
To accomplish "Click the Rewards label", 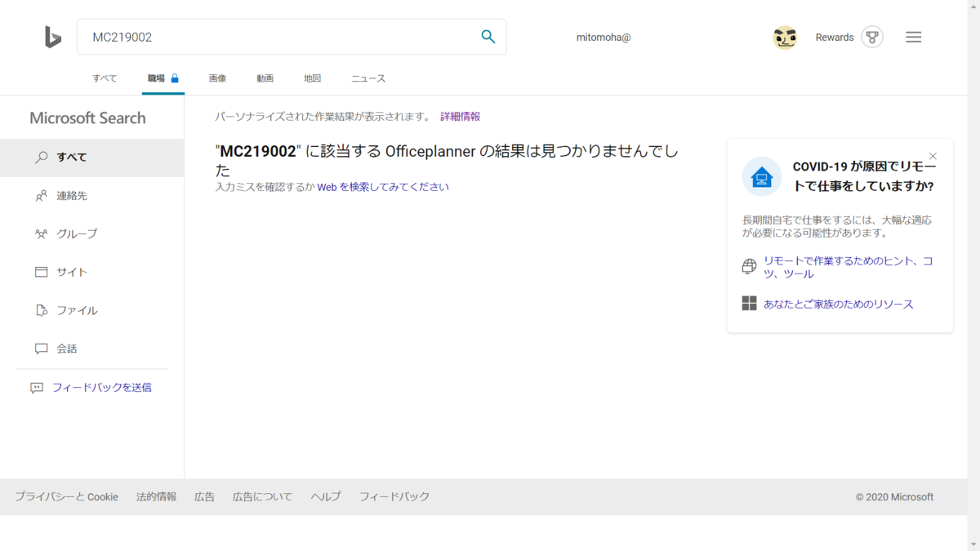I will tap(835, 38).
